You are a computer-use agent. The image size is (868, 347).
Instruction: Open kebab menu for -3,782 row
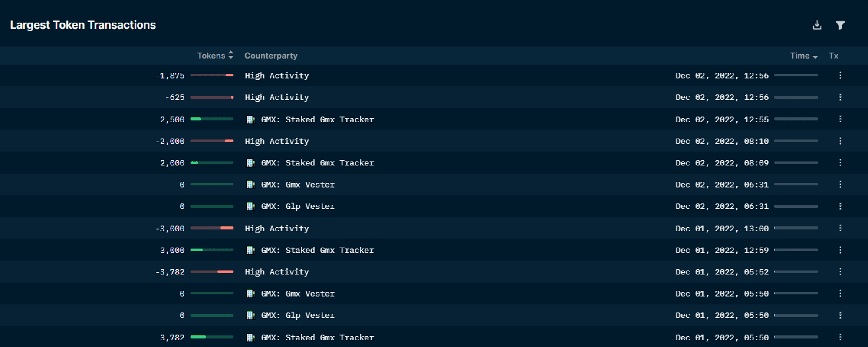pos(840,272)
